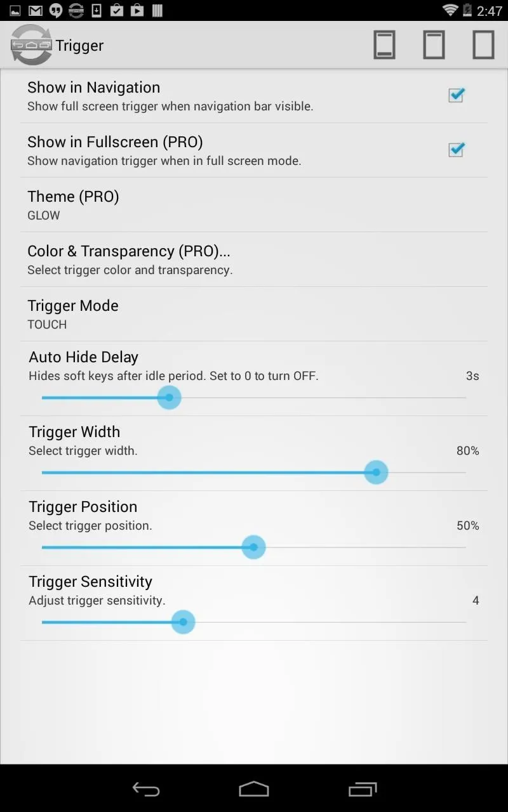Tap the Android back navigation button
The image size is (508, 812).
(145, 789)
